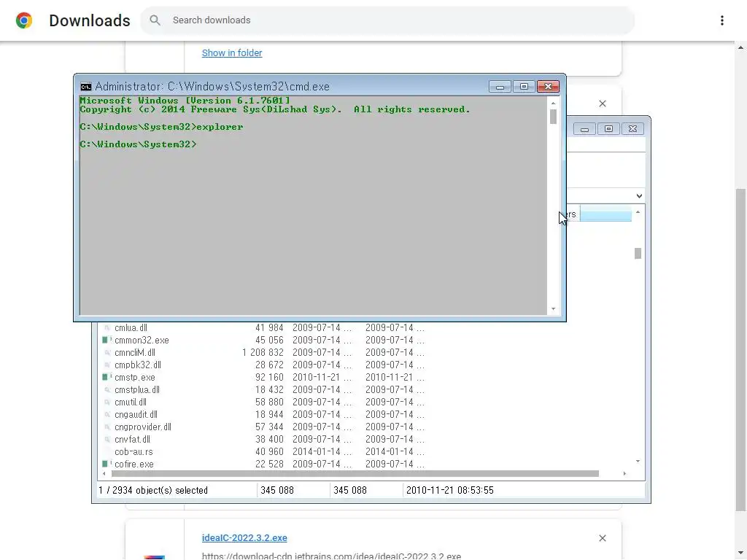The height and width of the screenshot is (560, 747).
Task: Minimize the cmd.exe window
Action: [500, 87]
